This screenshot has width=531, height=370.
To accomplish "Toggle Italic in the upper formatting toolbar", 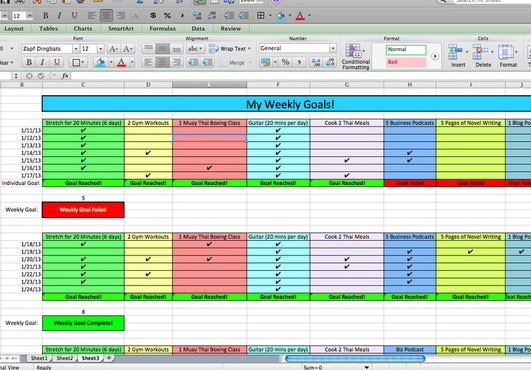I will pos(59,16).
